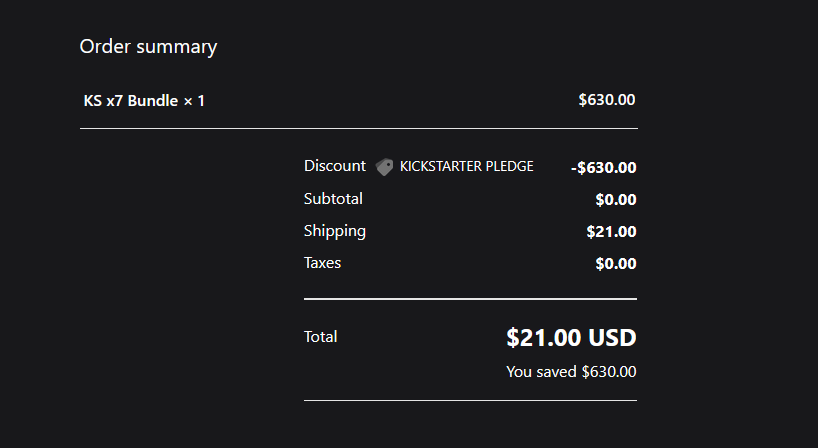The image size is (818, 448).
Task: Click the divider line below the bundle item
Action: [x=358, y=129]
